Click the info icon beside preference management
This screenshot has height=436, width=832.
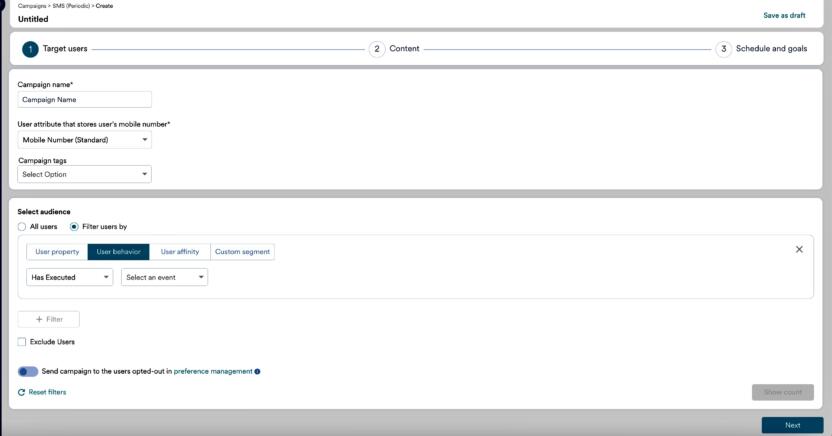[257, 371]
